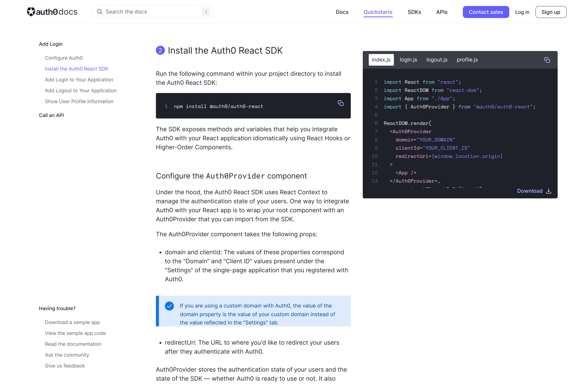Click the Having trouble? heading
Screen dimensions: 588x384
(57, 309)
